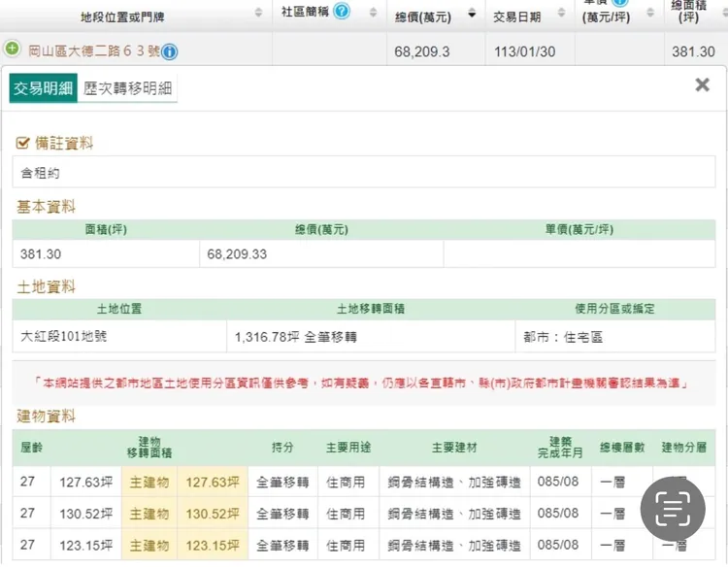The image size is (728, 567).
Task: Open the help icon next to 社區簡稱
Action: [x=342, y=11]
